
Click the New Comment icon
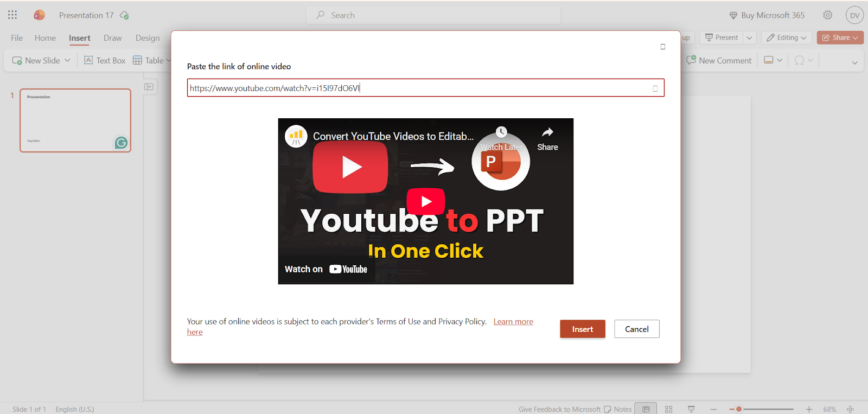click(691, 60)
